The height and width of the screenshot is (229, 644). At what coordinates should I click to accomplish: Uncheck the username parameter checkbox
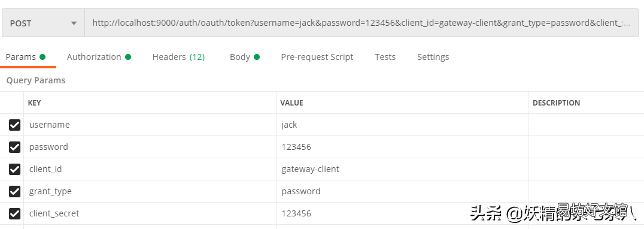(x=14, y=125)
